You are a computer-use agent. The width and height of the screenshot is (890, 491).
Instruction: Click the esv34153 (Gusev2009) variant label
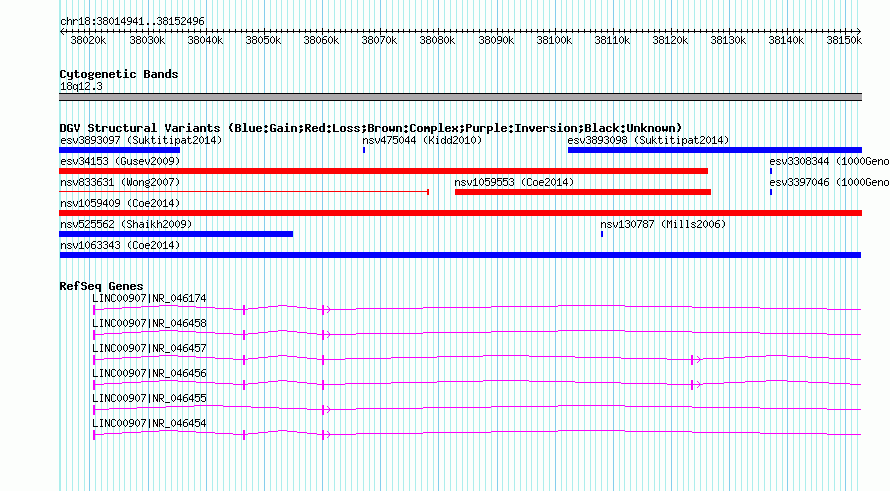120,161
